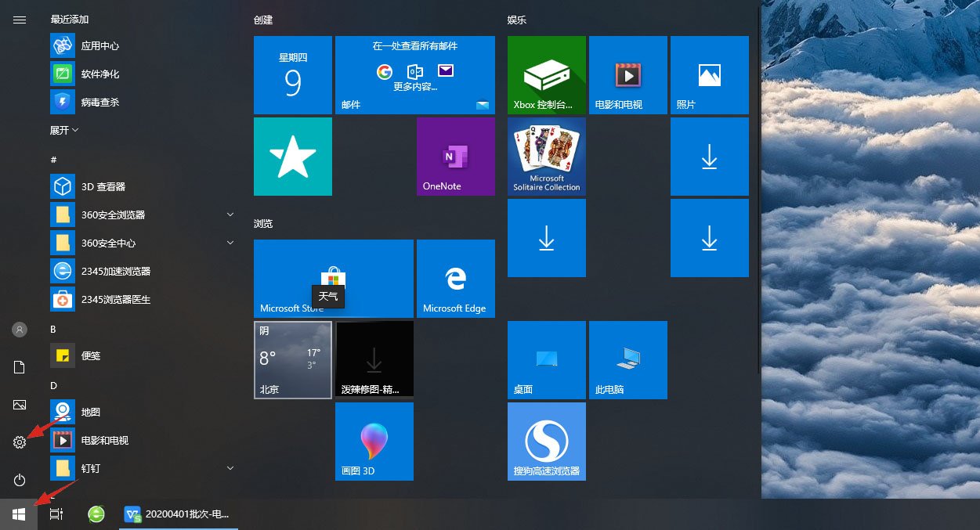Open Microsoft Solitaire Collection tile

(x=546, y=157)
